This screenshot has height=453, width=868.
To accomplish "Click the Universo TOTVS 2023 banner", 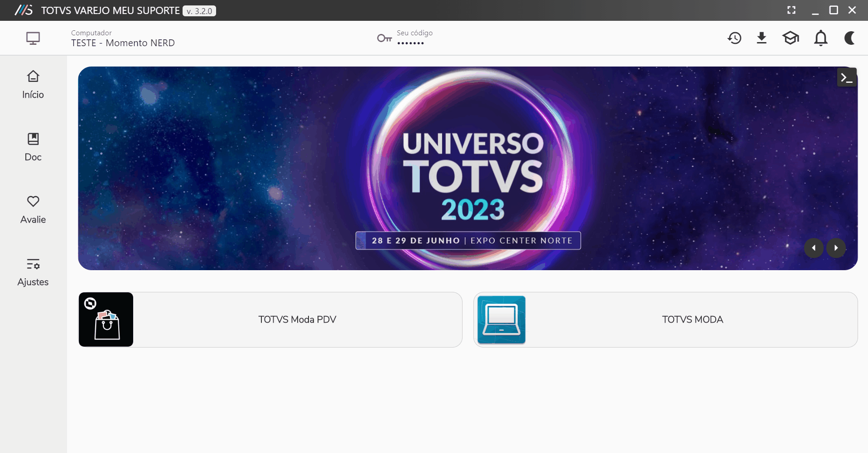I will point(468,168).
